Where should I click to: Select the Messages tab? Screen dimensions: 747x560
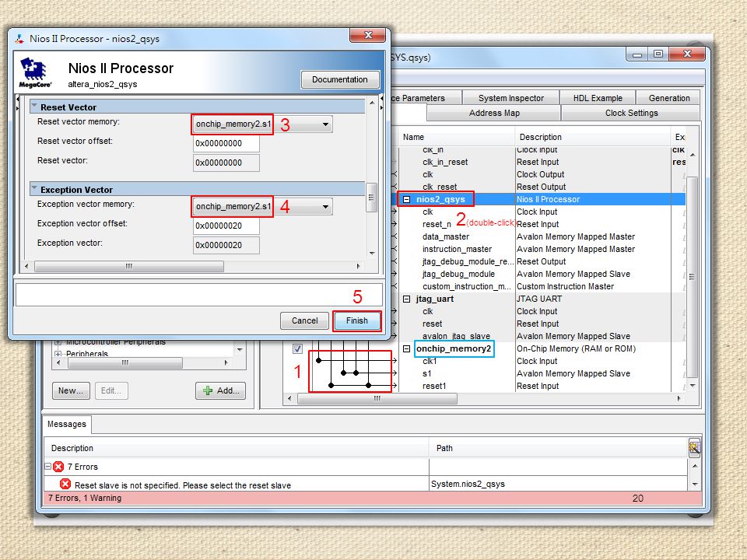pyautogui.click(x=67, y=424)
